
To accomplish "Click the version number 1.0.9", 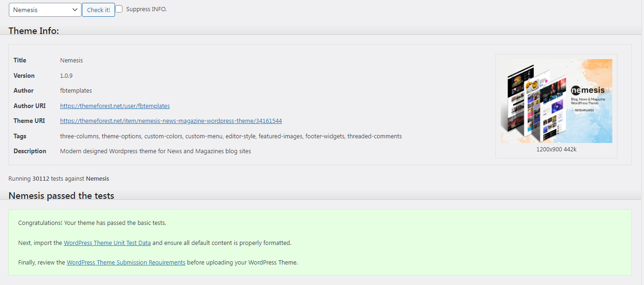I will (x=66, y=75).
